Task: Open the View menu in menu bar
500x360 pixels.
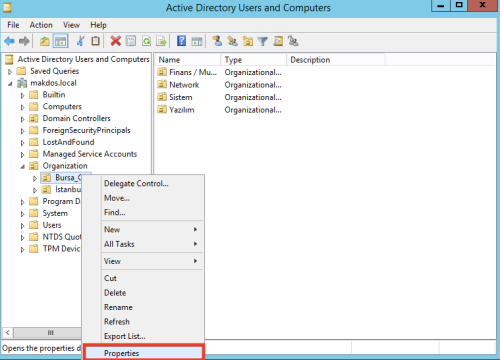Action: [71, 25]
